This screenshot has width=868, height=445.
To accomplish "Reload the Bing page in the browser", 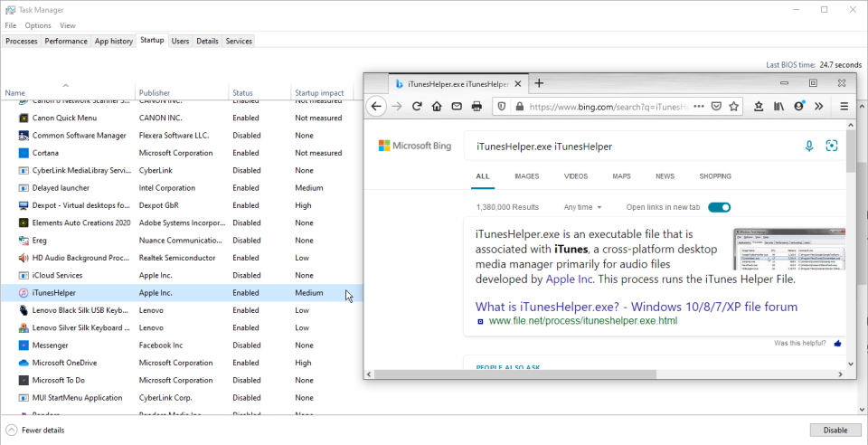I will 418,106.
